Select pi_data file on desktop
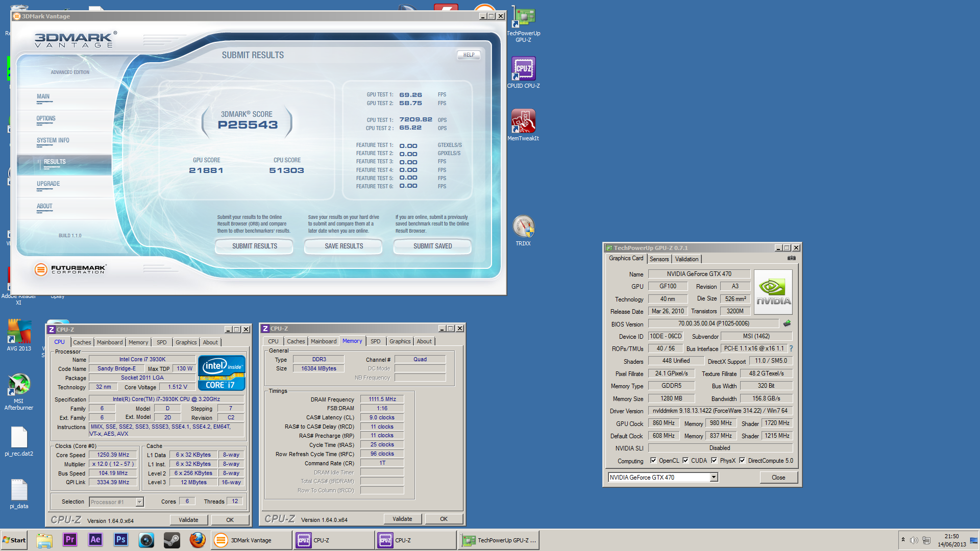This screenshot has height=551, width=980. pyautogui.click(x=19, y=494)
